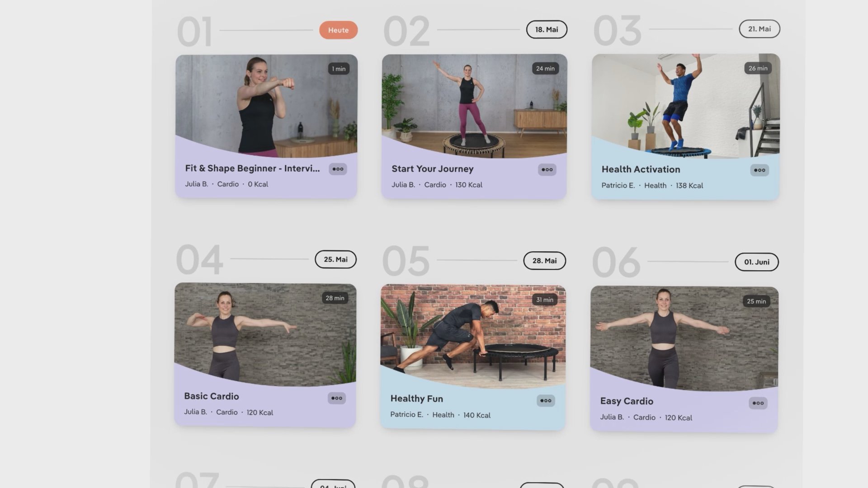Open the Start Your Journey workout thumbnail
The width and height of the screenshot is (868, 488).
click(x=474, y=106)
